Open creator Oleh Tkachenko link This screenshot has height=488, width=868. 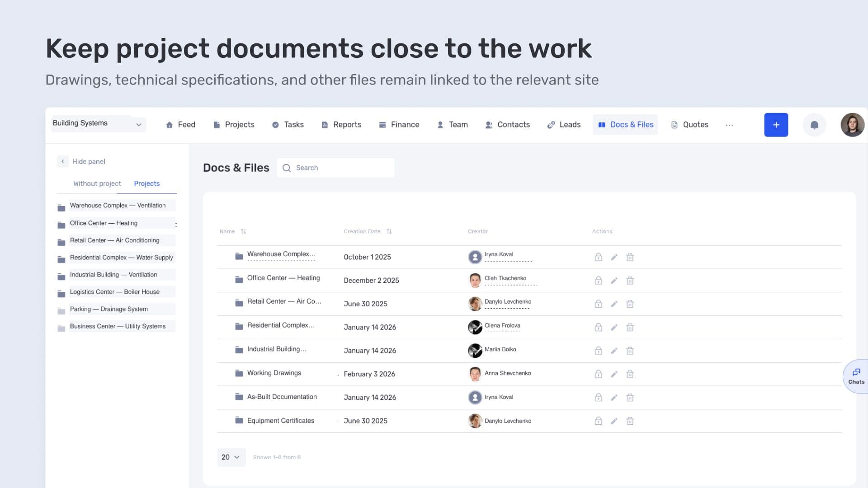click(x=505, y=278)
